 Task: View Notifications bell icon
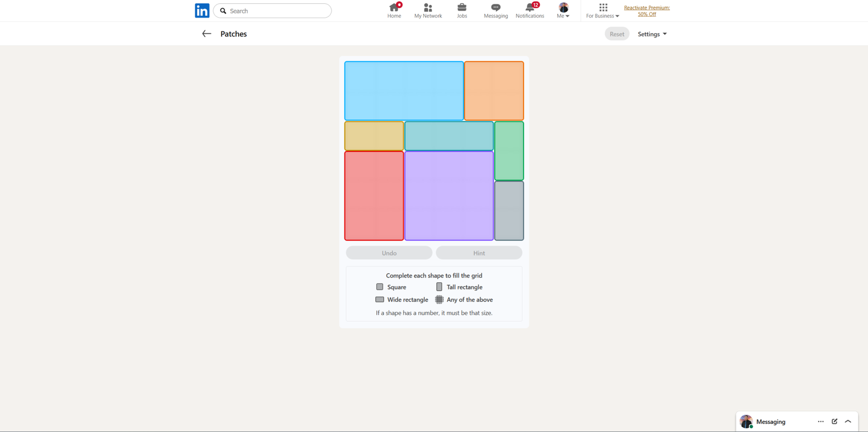[529, 8]
